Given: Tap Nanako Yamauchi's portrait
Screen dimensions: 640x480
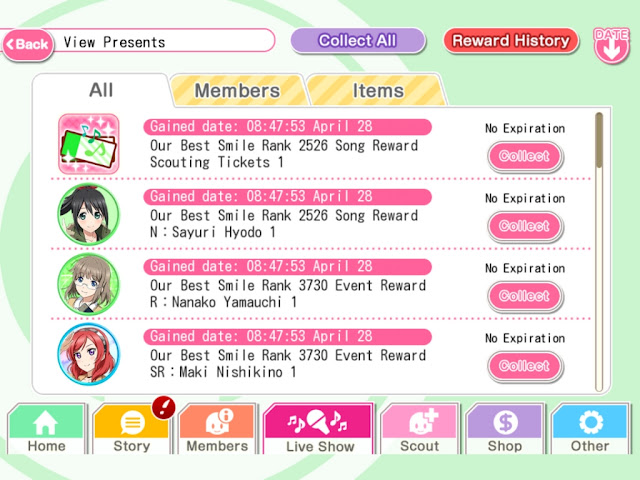Looking at the screenshot, I should click(89, 284).
